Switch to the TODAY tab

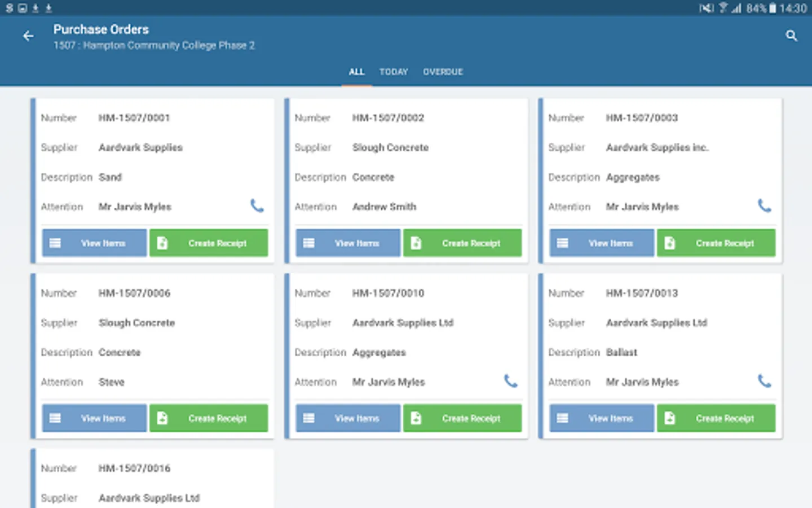click(394, 72)
